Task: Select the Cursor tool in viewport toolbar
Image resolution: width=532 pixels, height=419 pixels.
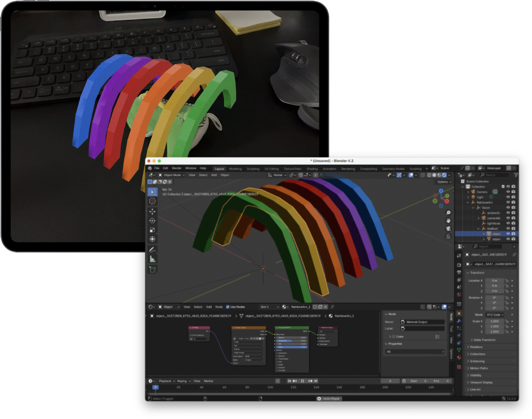Action: 152,201
